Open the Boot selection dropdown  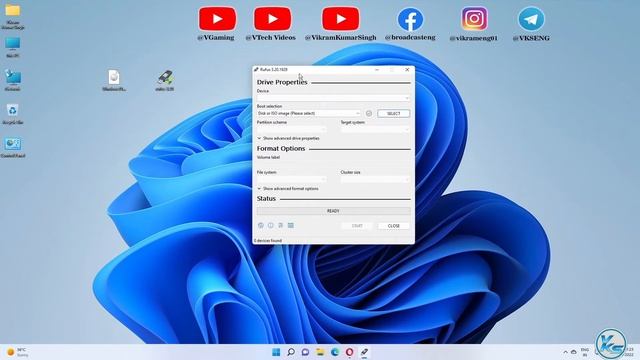[309, 113]
